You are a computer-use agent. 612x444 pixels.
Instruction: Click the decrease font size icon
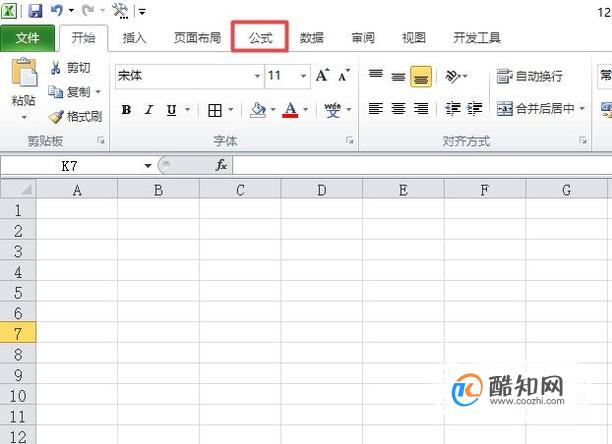click(x=344, y=75)
